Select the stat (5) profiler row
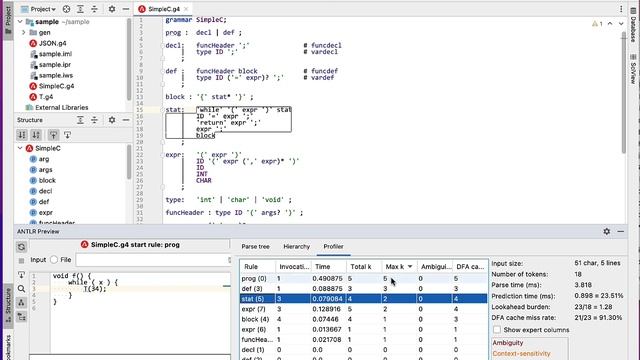Viewport: 640px width, 360px height. (x=364, y=299)
